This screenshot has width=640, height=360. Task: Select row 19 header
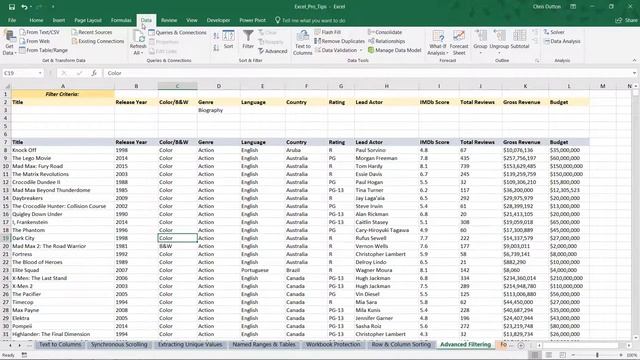(x=6, y=238)
